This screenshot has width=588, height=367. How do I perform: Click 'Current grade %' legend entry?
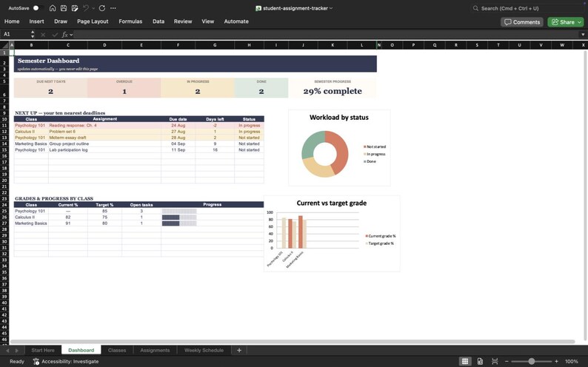(380, 236)
